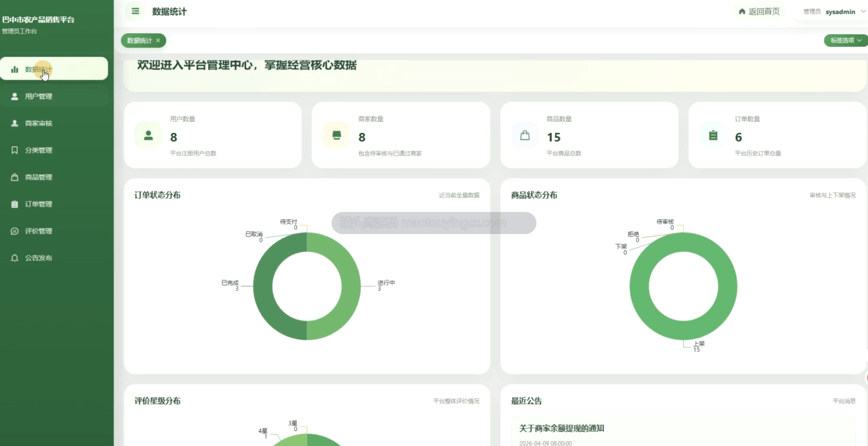Click the 商家数量 value 8
Viewport: 868px width, 446px height.
click(x=362, y=138)
